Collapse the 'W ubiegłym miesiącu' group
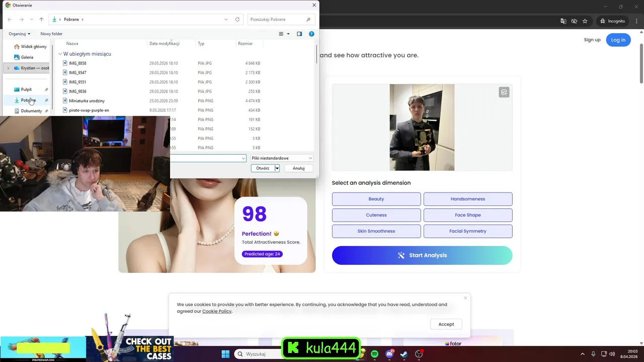Image resolution: width=644 pixels, height=362 pixels. click(60, 54)
